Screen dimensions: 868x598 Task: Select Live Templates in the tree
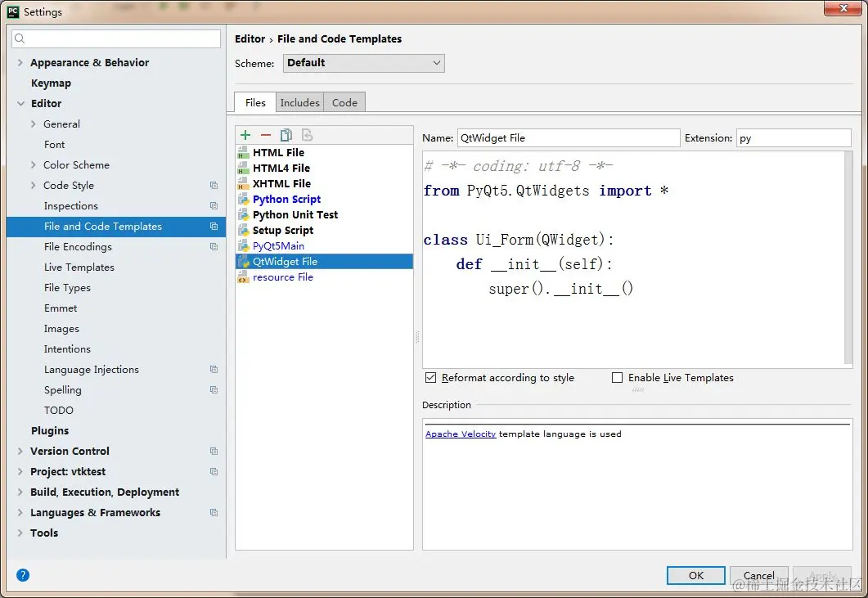pyautogui.click(x=79, y=268)
